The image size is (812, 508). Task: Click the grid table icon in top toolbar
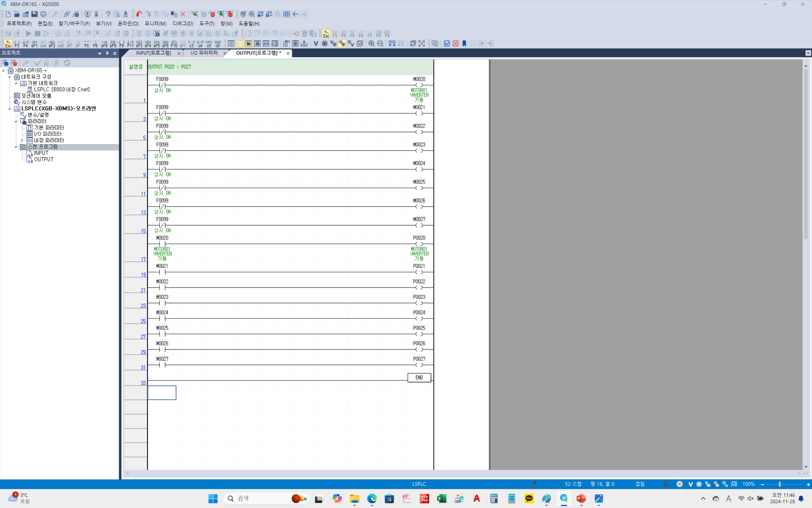pos(286,14)
